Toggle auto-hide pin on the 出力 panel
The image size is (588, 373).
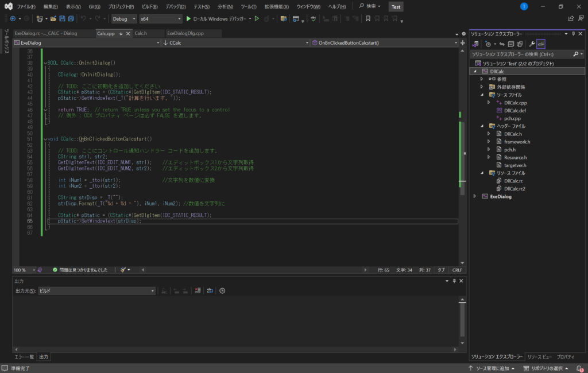[x=454, y=281]
